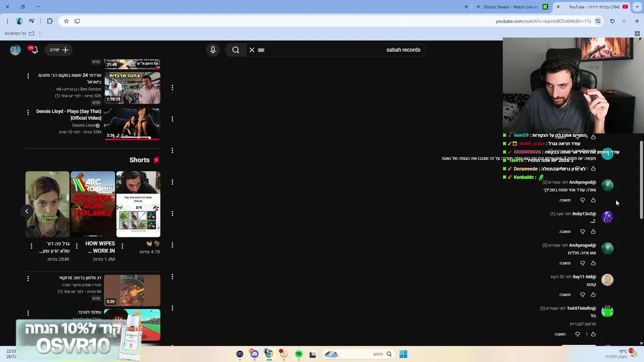Like the ToASTistofin comment
Viewport: 644px width, 362px height.
[593, 334]
